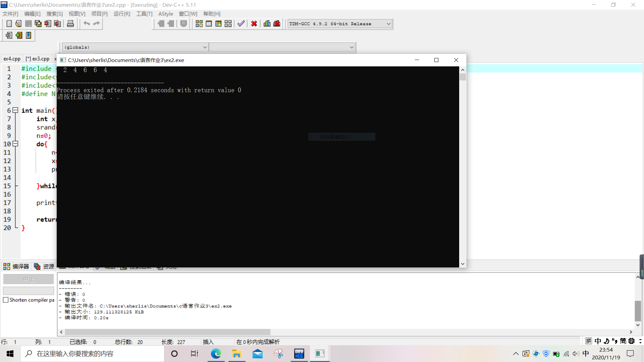Expand the (globals) scope dropdown

[205, 47]
